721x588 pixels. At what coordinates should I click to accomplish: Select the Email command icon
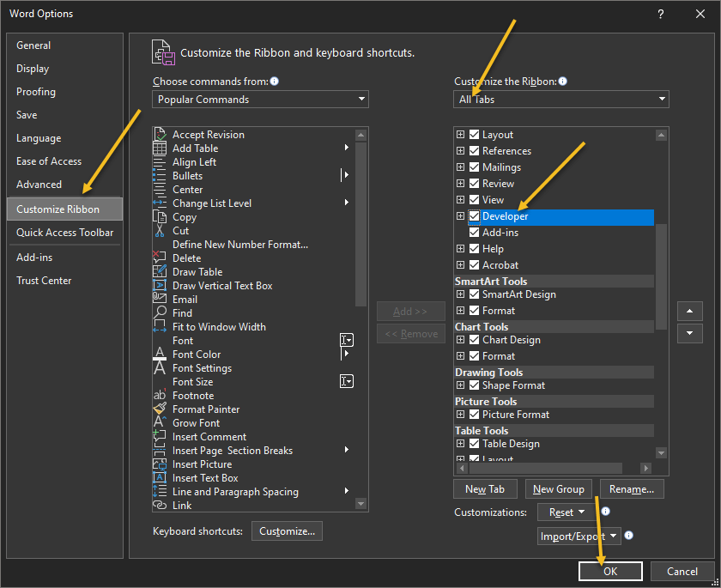click(159, 300)
